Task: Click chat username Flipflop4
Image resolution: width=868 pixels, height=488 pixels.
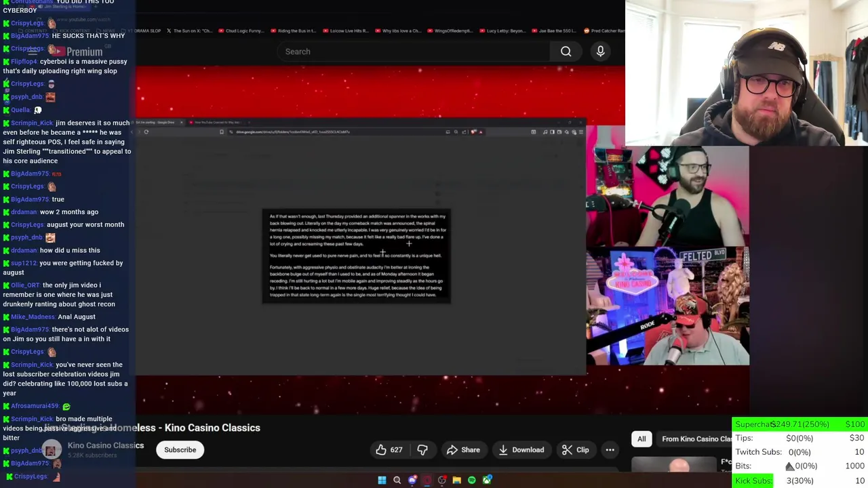Action: (x=24, y=62)
